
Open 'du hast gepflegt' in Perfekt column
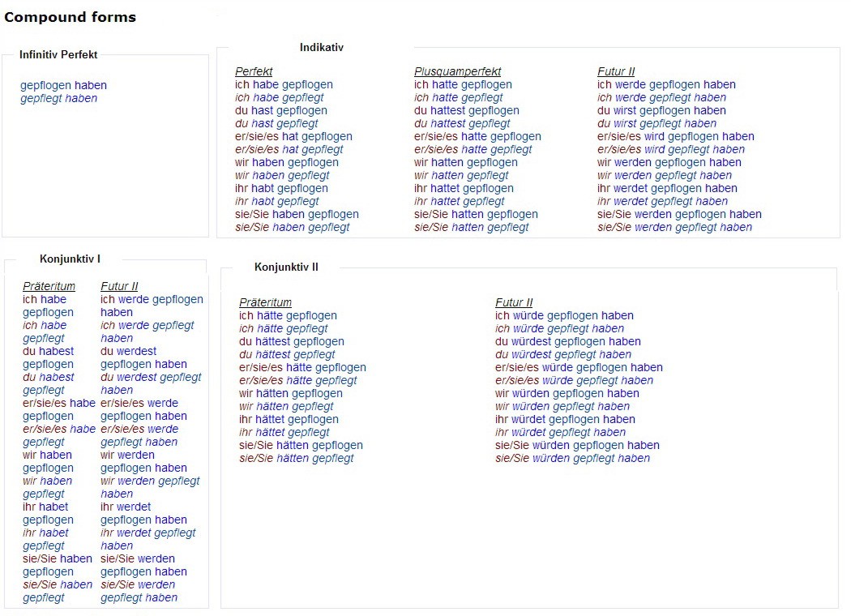point(276,123)
